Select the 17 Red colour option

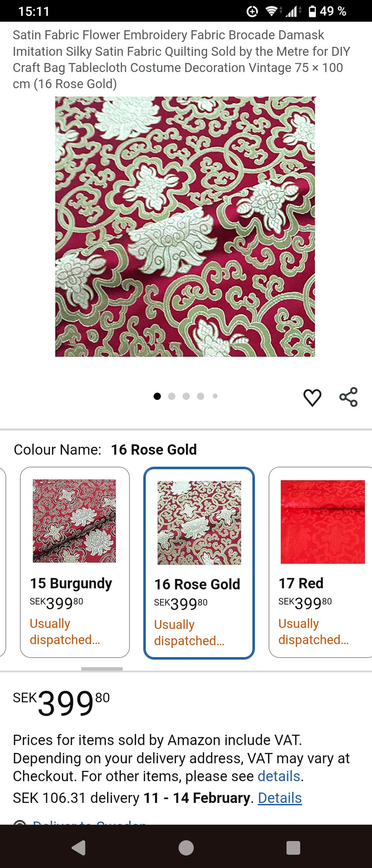click(x=321, y=562)
